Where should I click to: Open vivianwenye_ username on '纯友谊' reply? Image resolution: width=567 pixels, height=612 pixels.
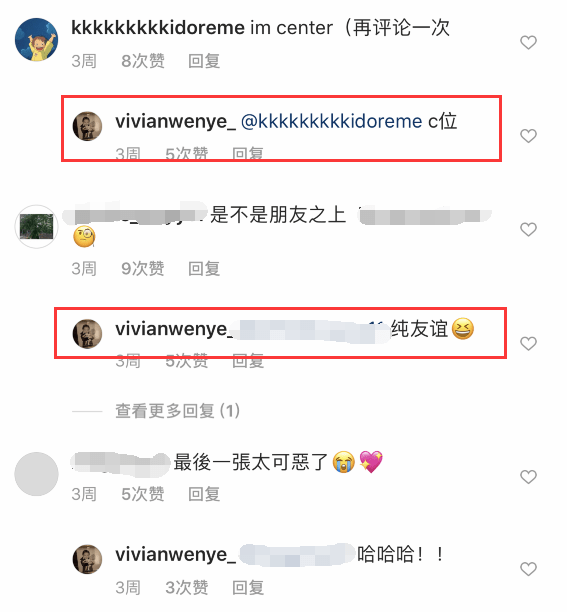(x=174, y=329)
